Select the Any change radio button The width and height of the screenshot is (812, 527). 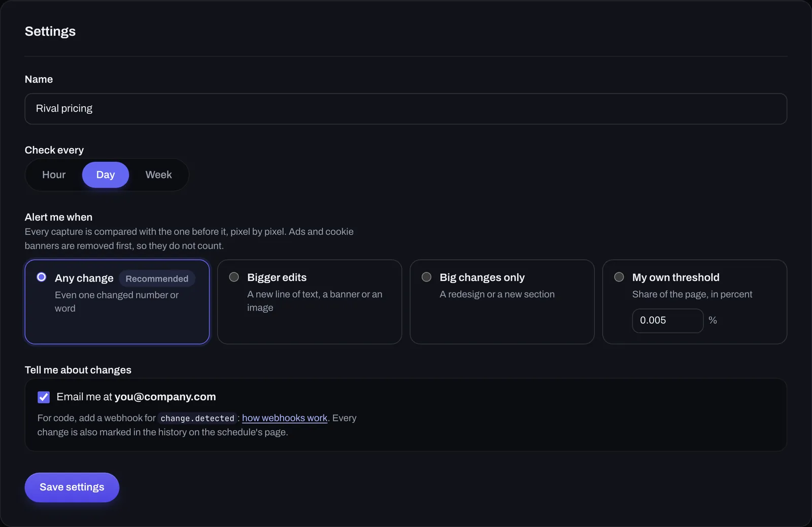click(42, 277)
